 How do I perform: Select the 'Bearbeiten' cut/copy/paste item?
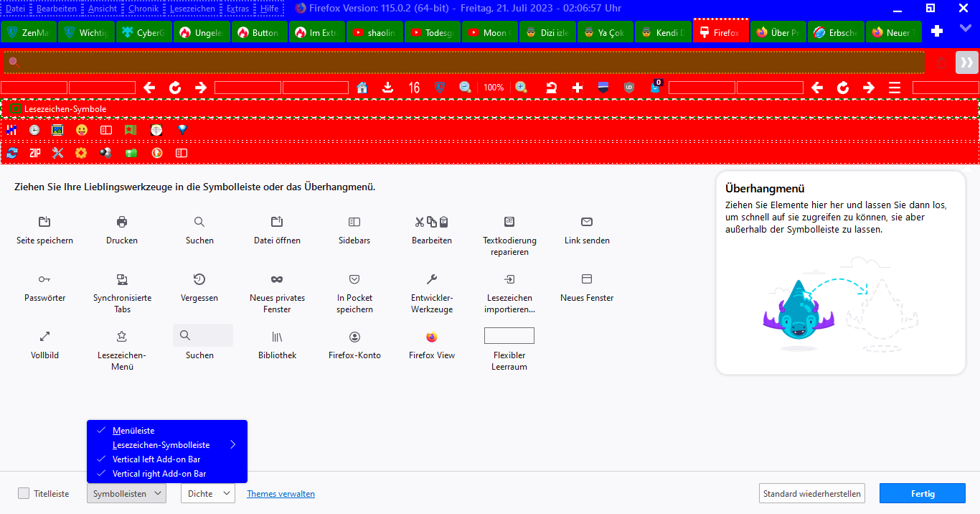pyautogui.click(x=432, y=230)
